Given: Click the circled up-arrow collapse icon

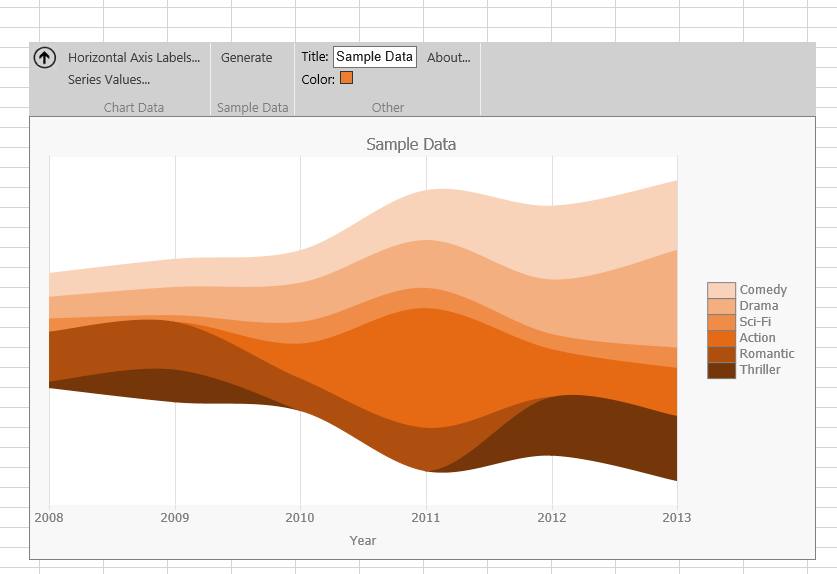Looking at the screenshot, I should coord(44,58).
